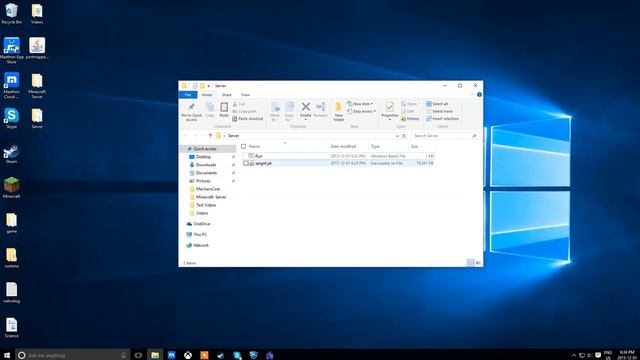Click the Rename ribbon icon

coord(320,110)
